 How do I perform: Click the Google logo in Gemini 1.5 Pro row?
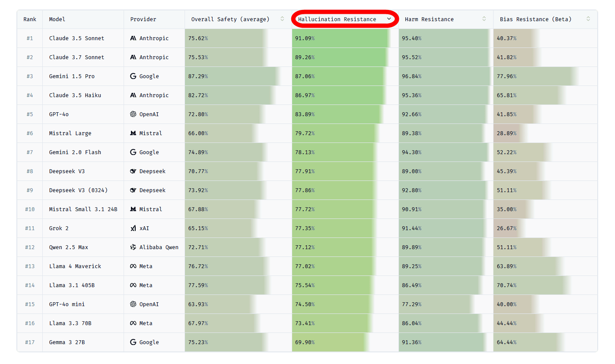pos(133,76)
